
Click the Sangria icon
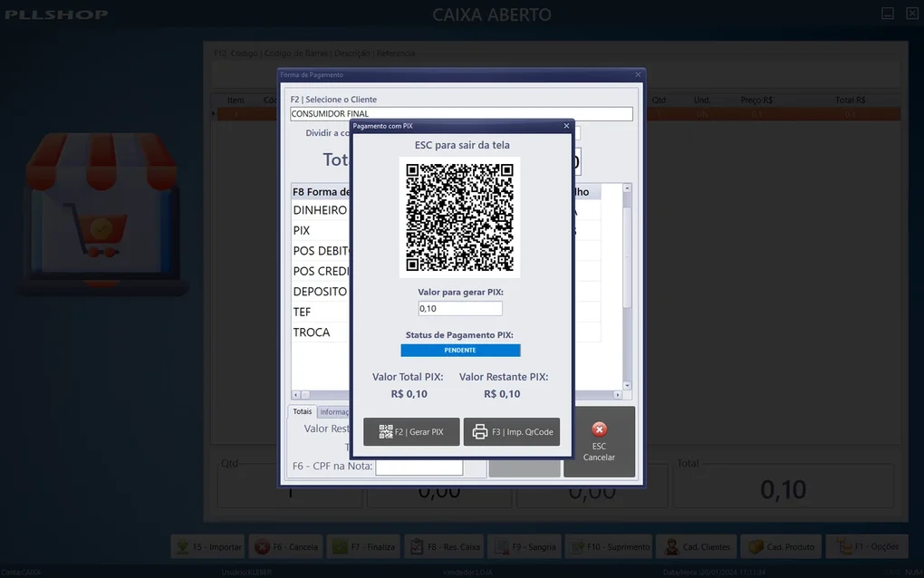(x=502, y=547)
